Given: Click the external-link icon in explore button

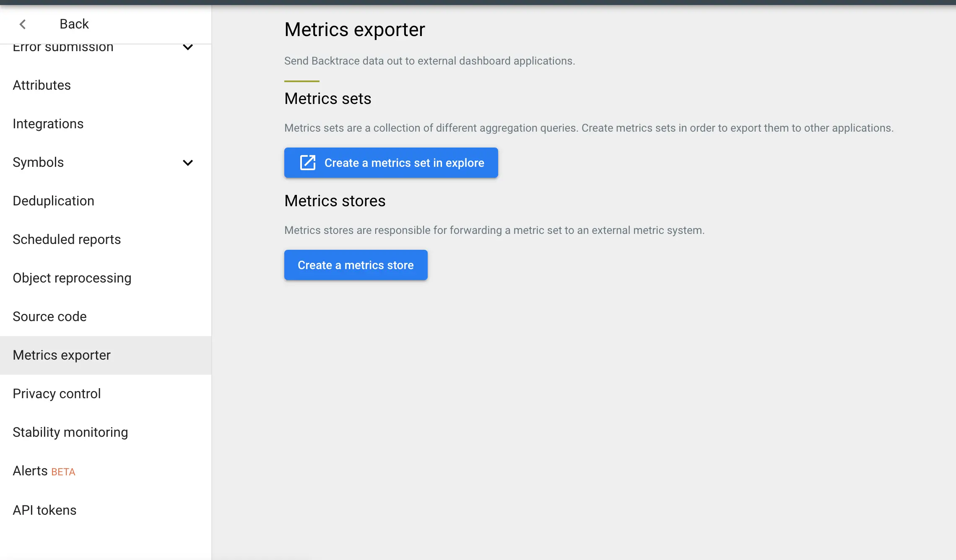Looking at the screenshot, I should tap(307, 163).
